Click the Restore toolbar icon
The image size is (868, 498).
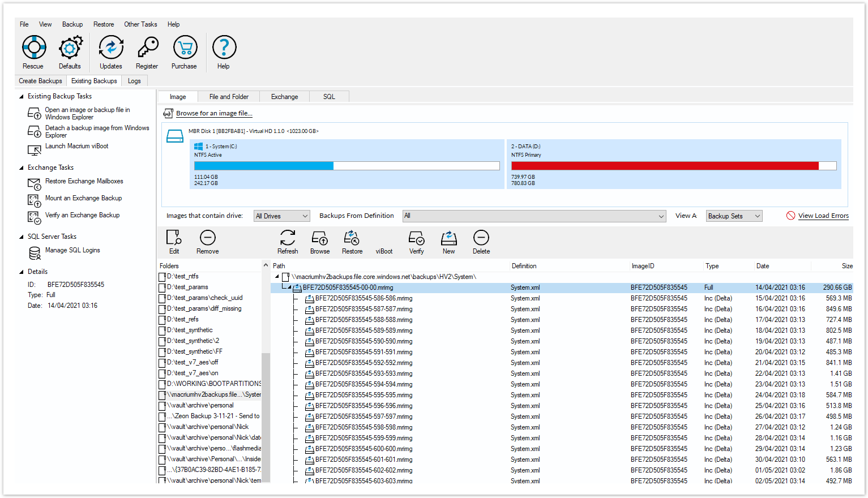click(352, 238)
